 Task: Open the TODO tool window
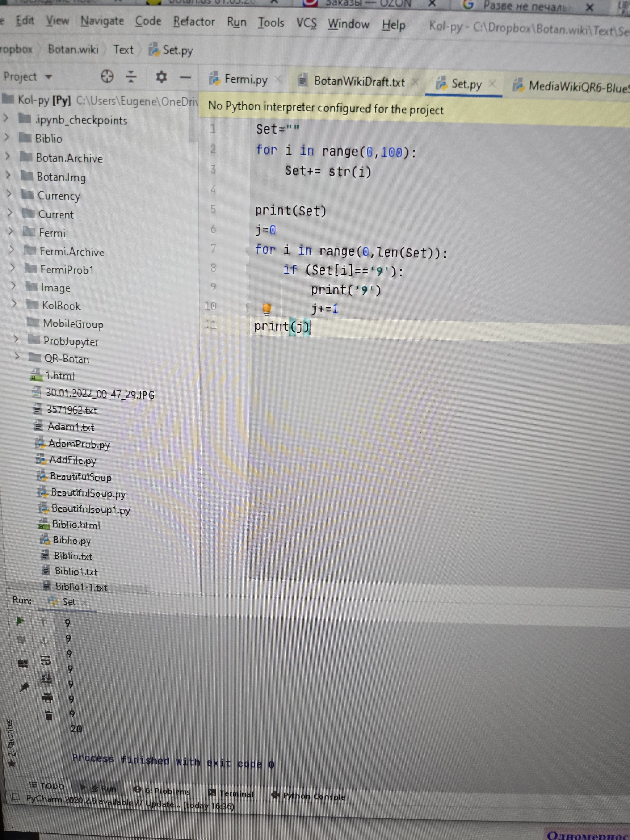(47, 785)
